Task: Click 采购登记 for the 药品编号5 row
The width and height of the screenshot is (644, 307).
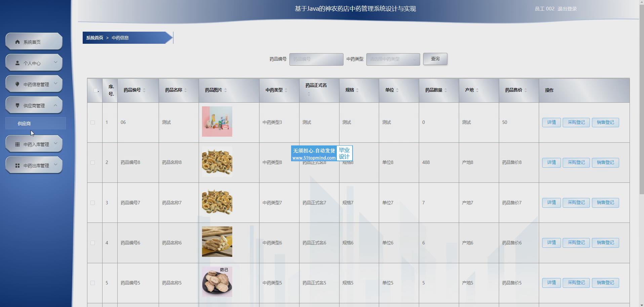Action: coord(576,283)
